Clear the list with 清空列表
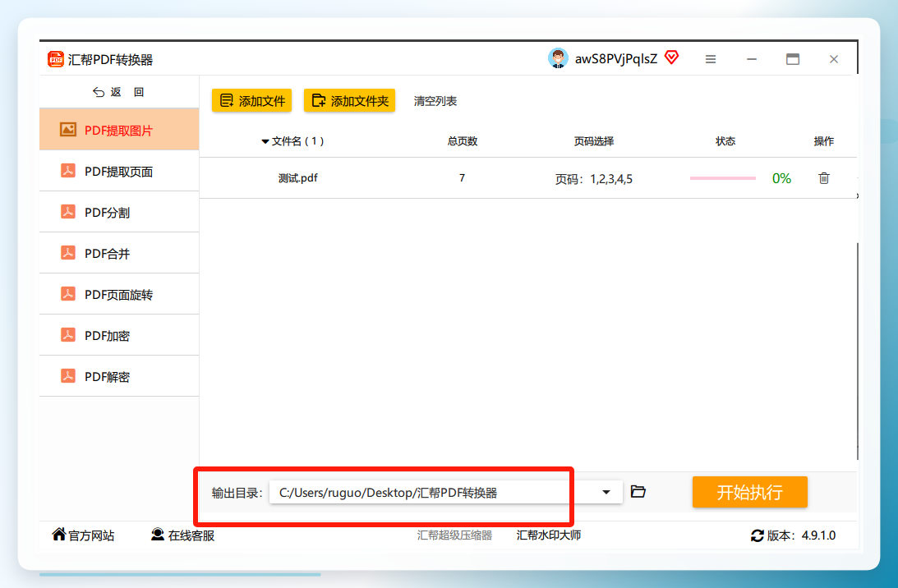The width and height of the screenshot is (898, 588). click(435, 101)
